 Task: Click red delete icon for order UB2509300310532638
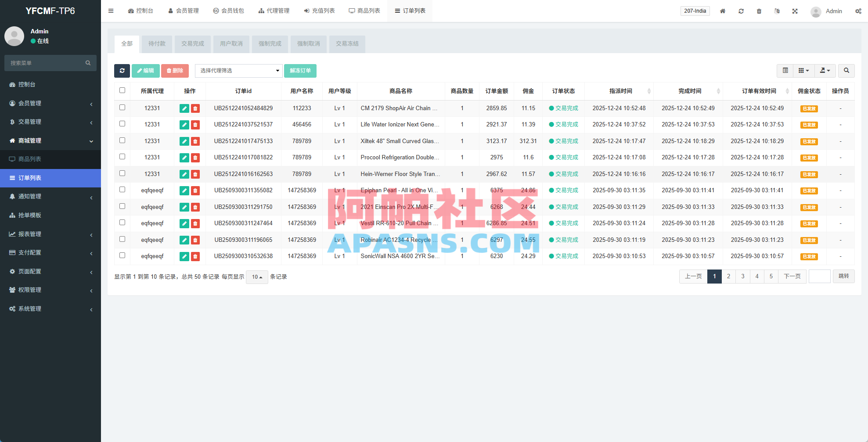(x=195, y=257)
